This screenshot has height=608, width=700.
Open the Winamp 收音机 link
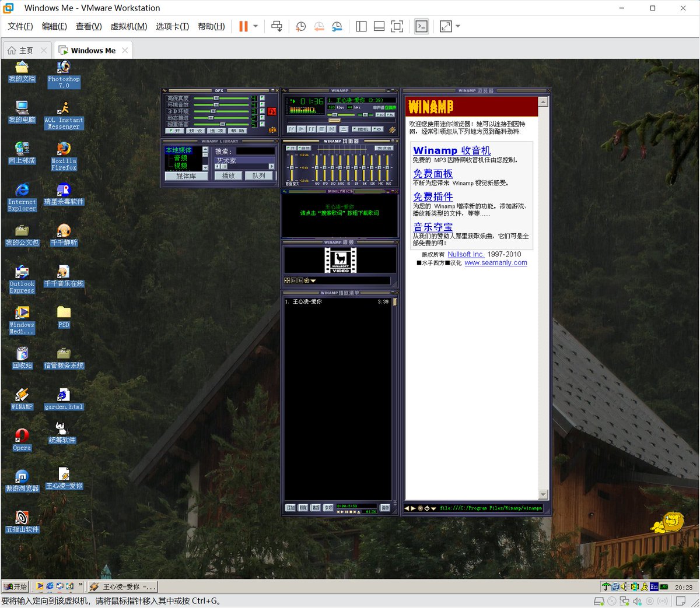click(x=452, y=150)
